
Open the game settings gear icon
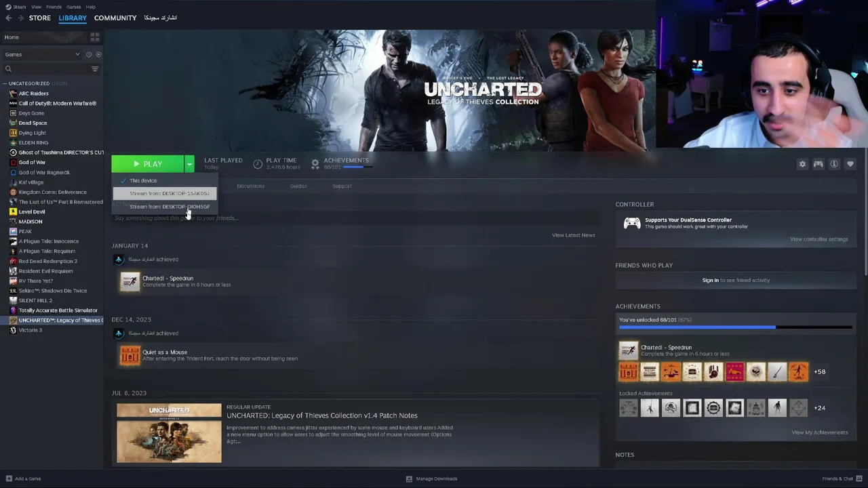point(802,164)
